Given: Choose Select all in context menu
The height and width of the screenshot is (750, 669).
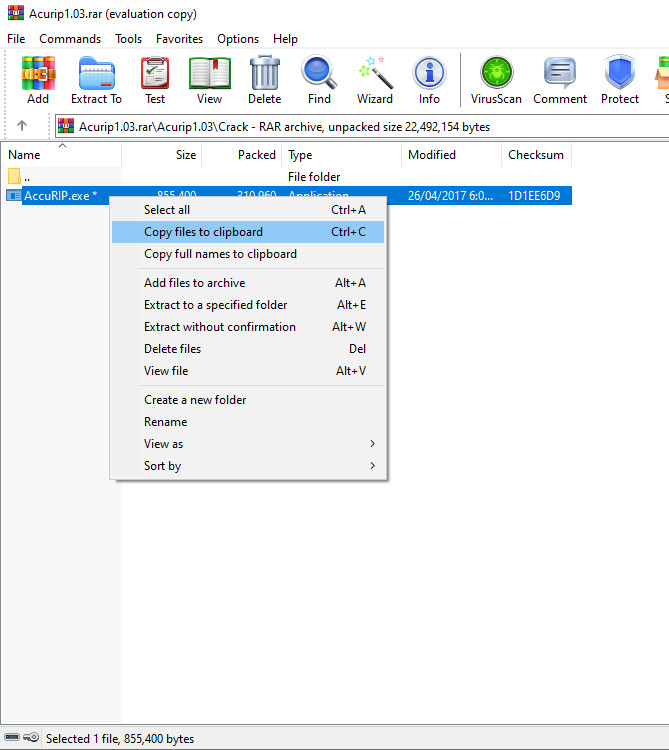Looking at the screenshot, I should pos(248,210).
